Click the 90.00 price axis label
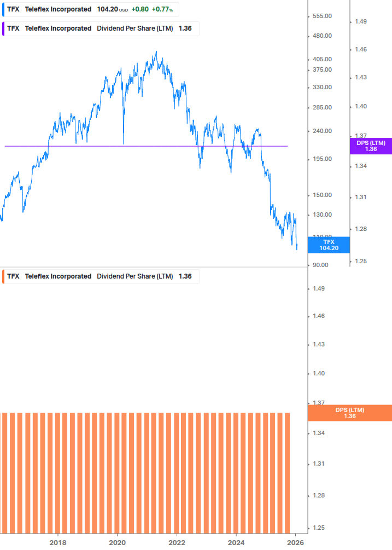The width and height of the screenshot is (392, 550). [x=320, y=265]
